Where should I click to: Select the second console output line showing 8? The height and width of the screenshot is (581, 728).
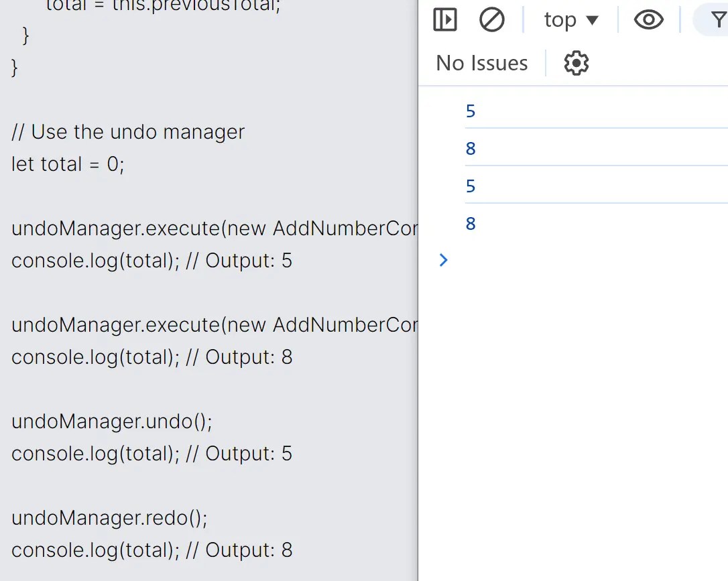471,148
